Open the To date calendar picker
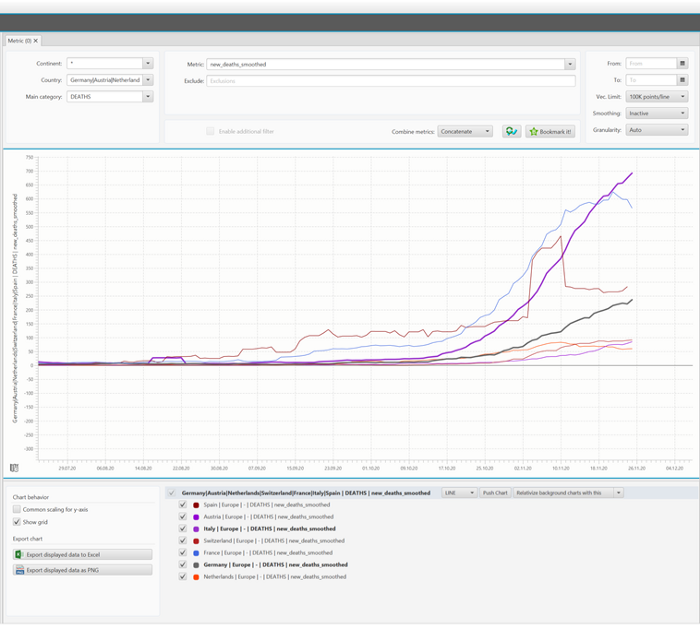Screen dimensions: 700x628 coord(682,80)
